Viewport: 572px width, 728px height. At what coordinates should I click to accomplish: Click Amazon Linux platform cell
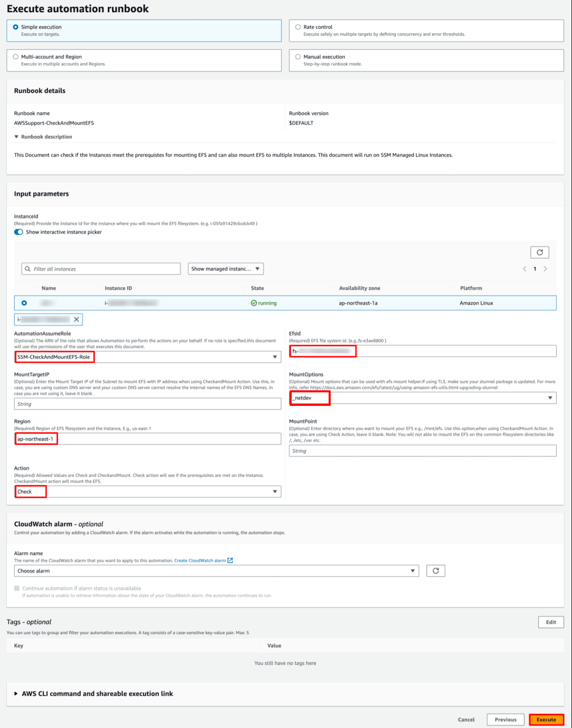pyautogui.click(x=476, y=303)
